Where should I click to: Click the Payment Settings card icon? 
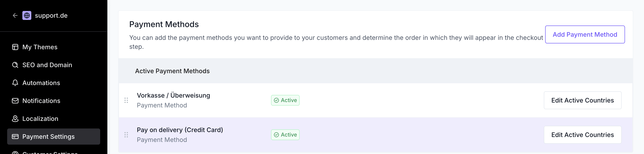(x=15, y=137)
